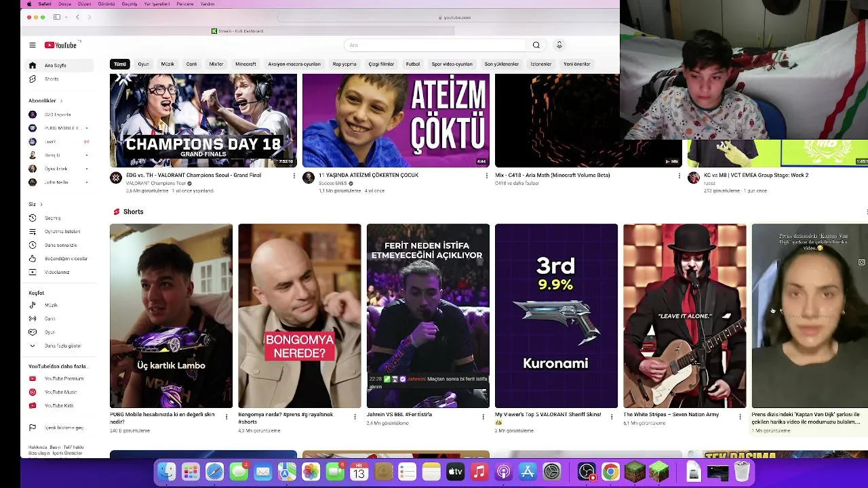Open EDG vs. TH Grand Final video title
868x488 pixels.
(x=193, y=175)
